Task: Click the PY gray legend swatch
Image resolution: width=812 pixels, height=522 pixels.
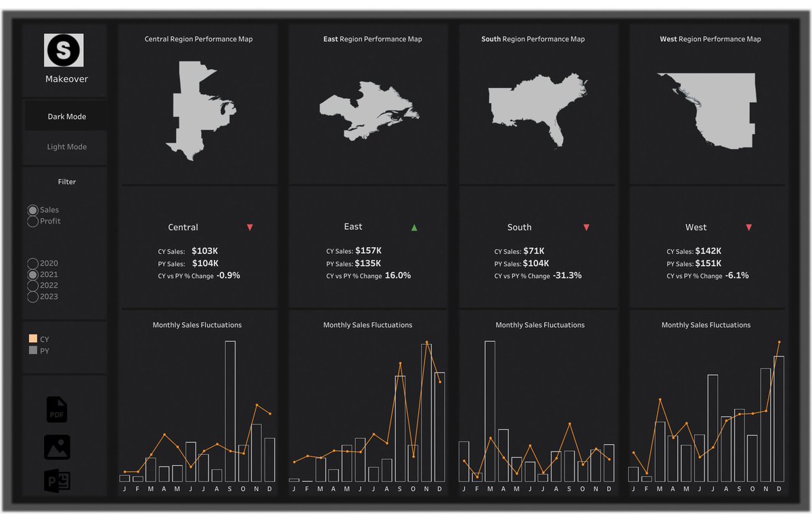Action: pos(32,351)
